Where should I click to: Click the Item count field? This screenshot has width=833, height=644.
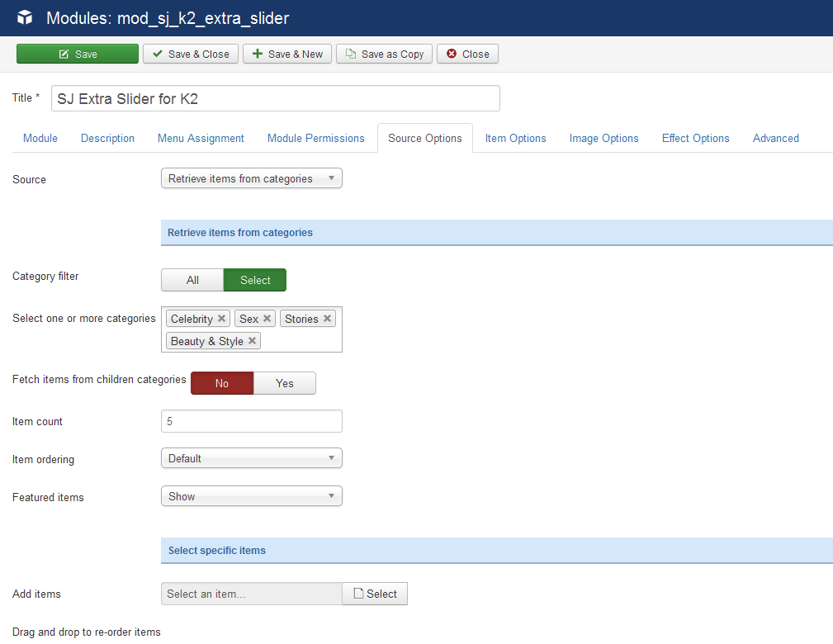tap(252, 421)
